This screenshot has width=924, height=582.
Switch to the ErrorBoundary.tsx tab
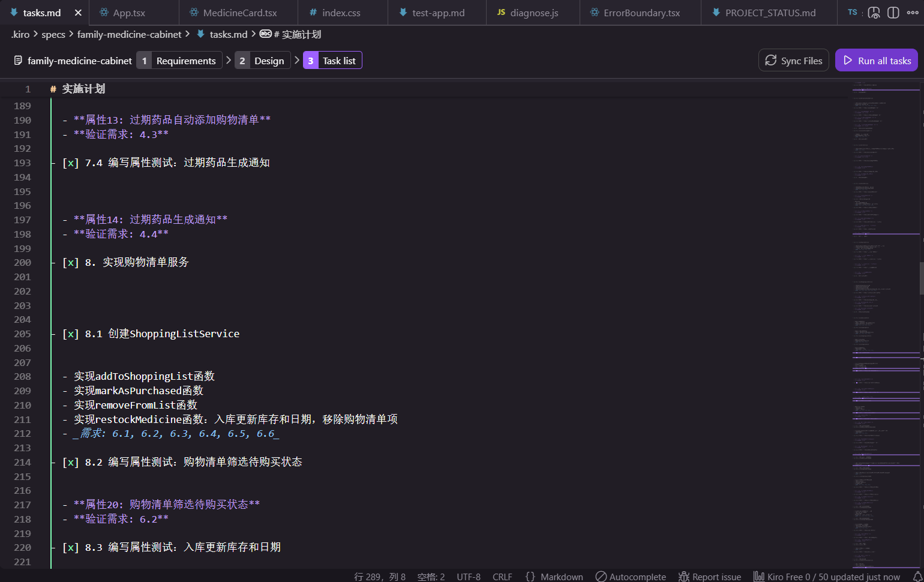tap(641, 13)
